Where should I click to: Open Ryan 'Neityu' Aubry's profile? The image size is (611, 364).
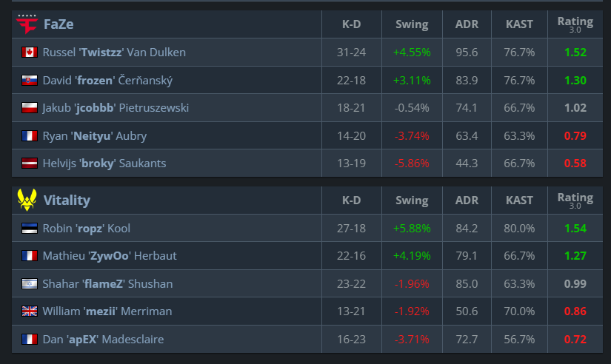[x=95, y=136]
